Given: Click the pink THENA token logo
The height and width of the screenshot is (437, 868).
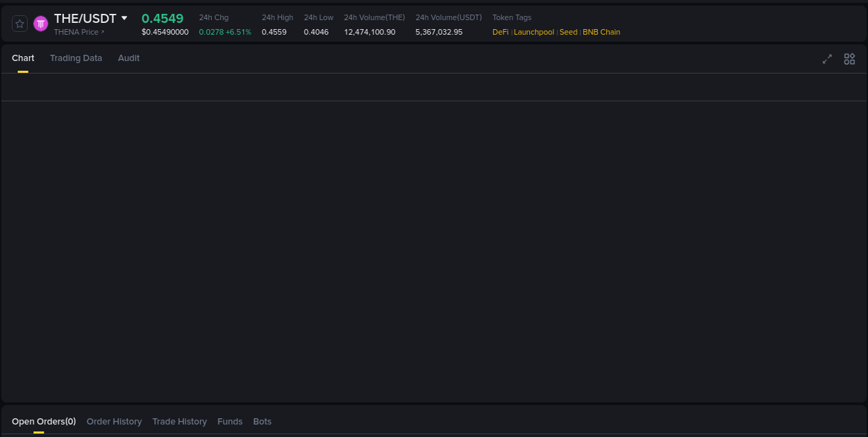Looking at the screenshot, I should point(40,23).
